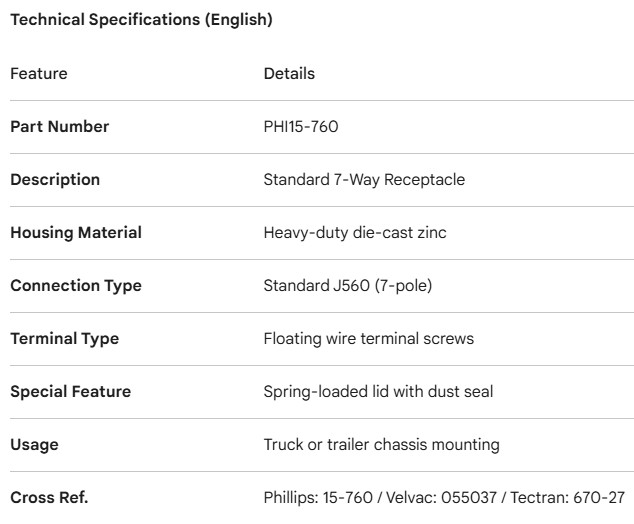634x524 pixels.
Task: Click the Technical Specifications (English) heading
Action: (141, 20)
